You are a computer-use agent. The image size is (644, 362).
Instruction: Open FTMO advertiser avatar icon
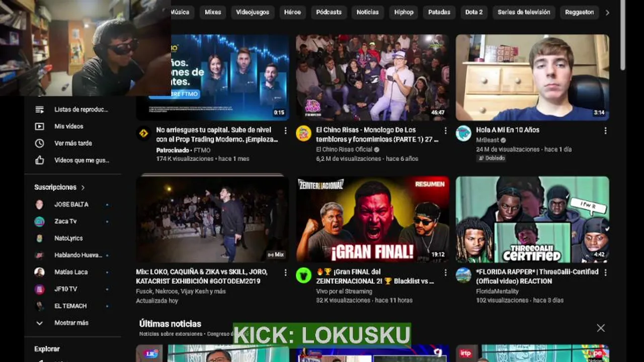tap(143, 133)
